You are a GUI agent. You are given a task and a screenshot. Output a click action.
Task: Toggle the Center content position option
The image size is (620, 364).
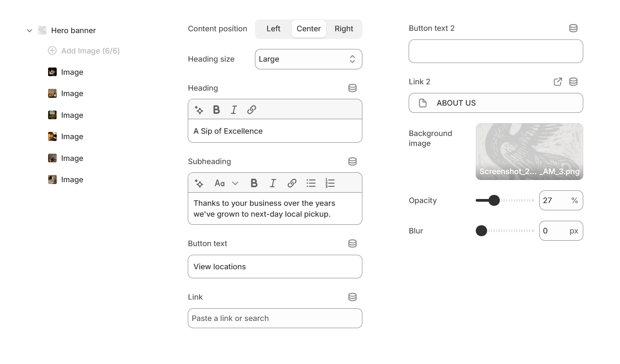(x=308, y=29)
